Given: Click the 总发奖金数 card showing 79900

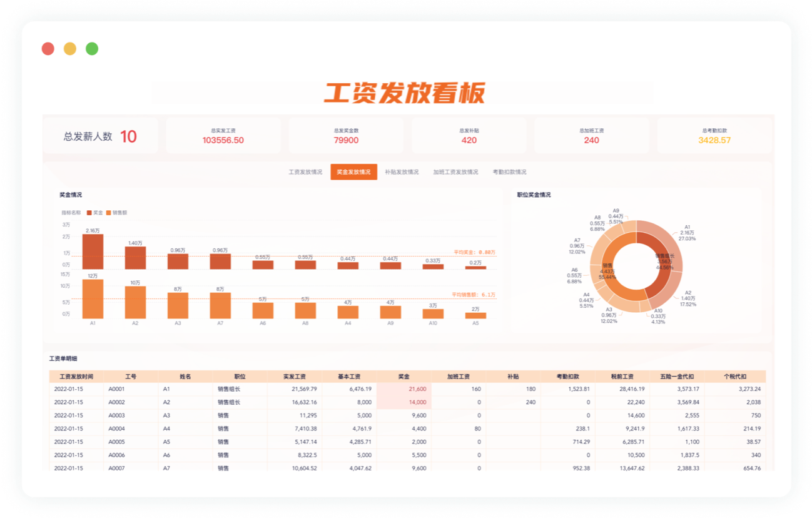Looking at the screenshot, I should coord(345,135).
